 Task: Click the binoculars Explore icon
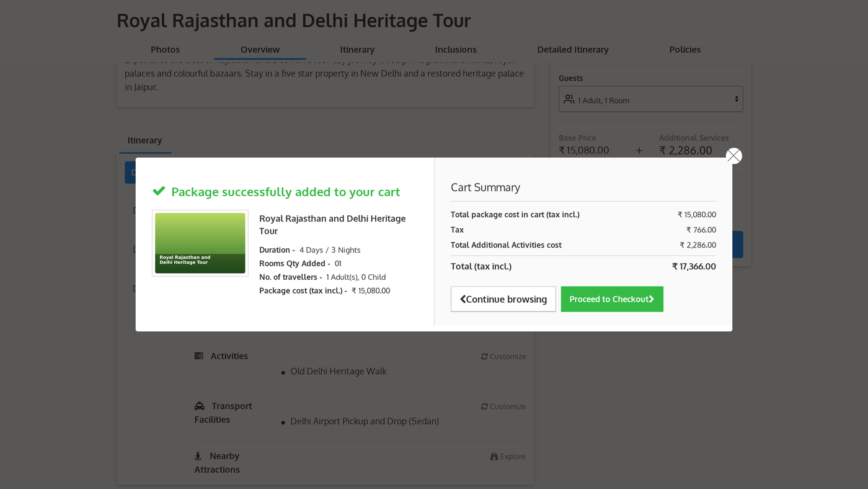click(x=494, y=456)
